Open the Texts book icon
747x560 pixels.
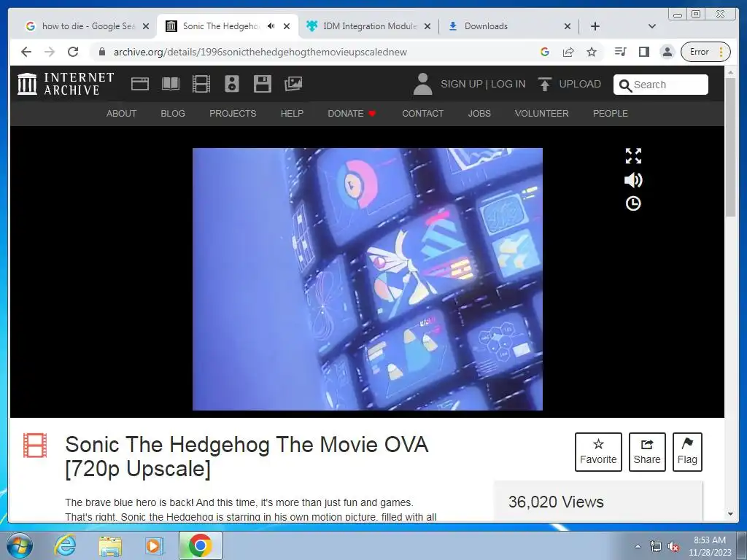click(171, 84)
